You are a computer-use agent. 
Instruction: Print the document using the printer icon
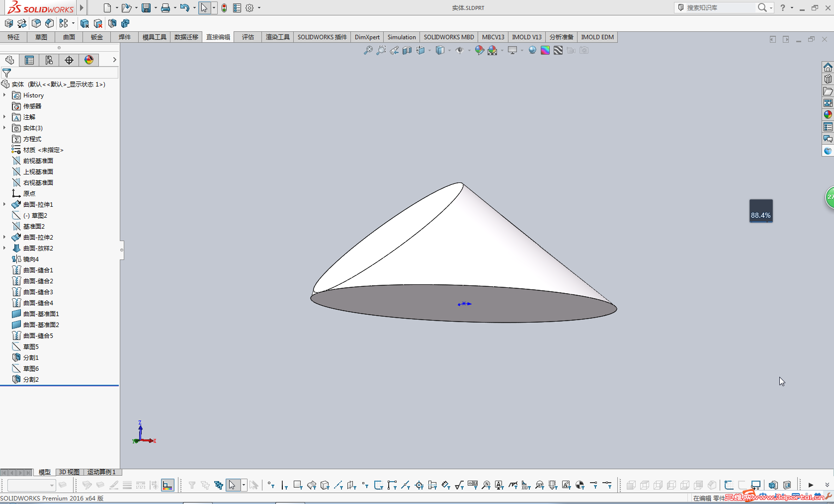(166, 8)
